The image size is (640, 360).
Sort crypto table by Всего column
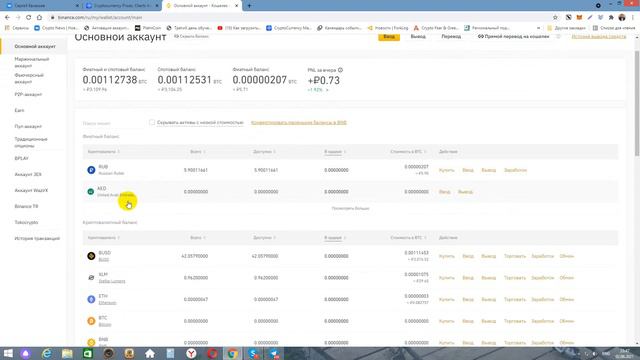198,238
